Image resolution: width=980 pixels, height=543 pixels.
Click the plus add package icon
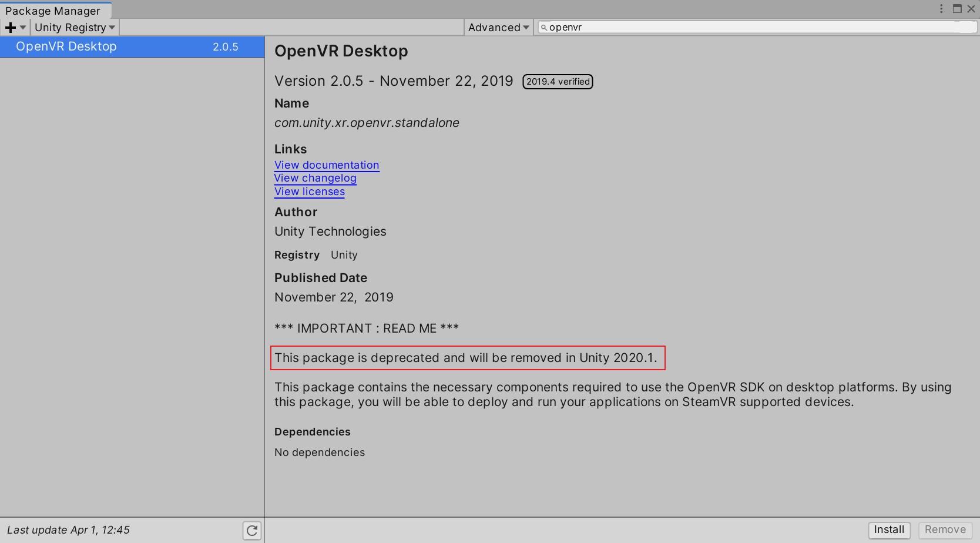click(x=10, y=28)
